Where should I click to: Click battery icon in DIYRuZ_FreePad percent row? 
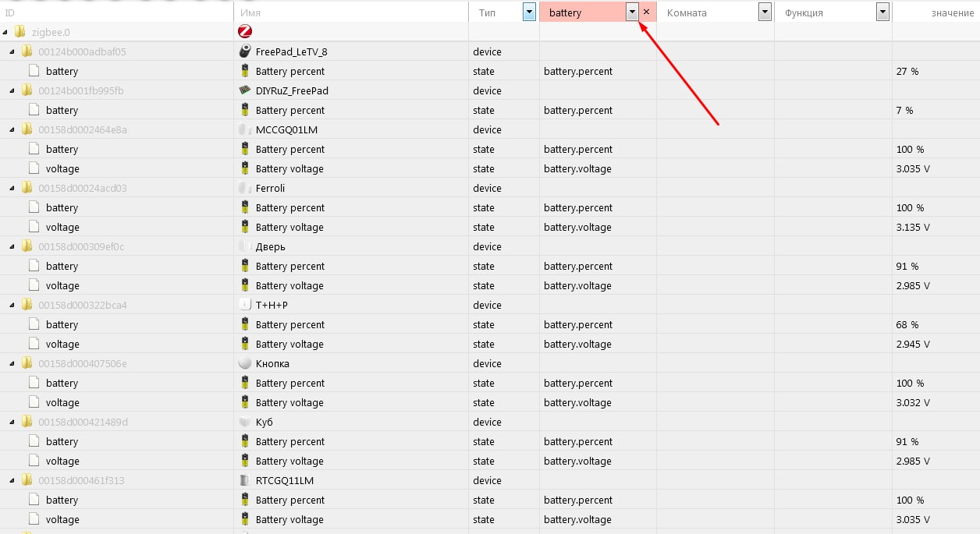coord(245,110)
